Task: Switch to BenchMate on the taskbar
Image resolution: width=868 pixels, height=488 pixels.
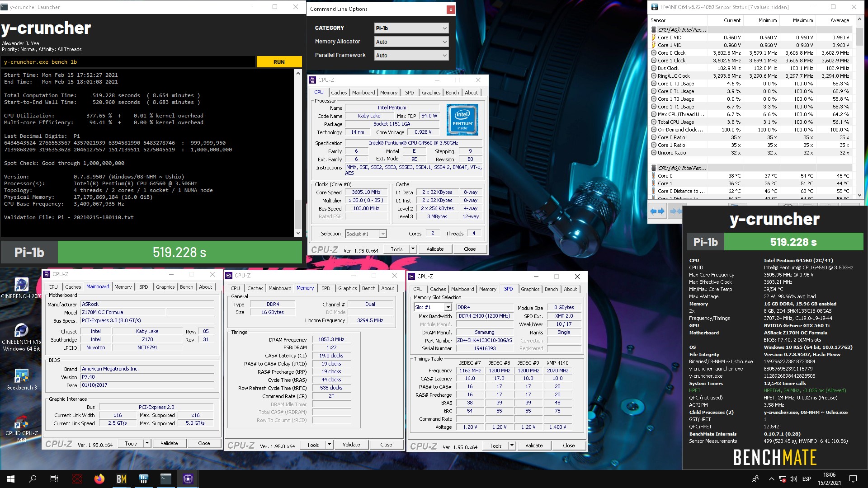Action: (x=122, y=479)
